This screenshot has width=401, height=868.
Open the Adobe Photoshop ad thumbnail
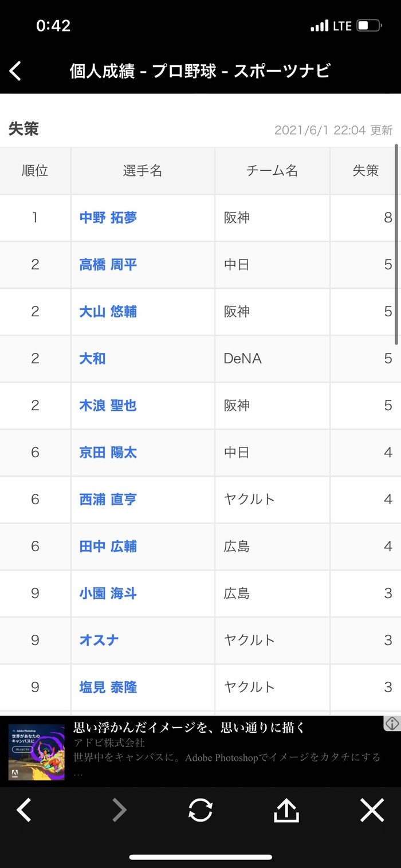(37, 752)
